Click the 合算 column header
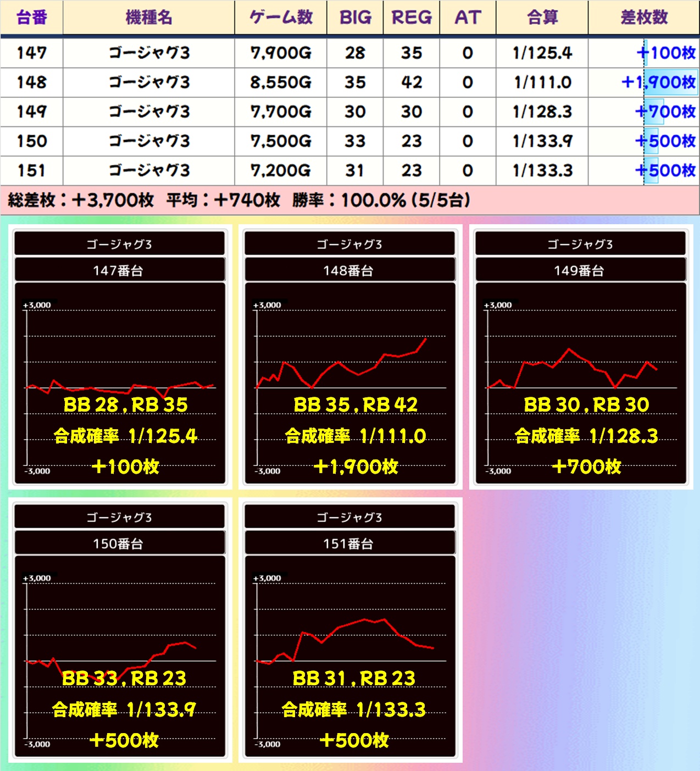700x771 pixels. point(542,18)
